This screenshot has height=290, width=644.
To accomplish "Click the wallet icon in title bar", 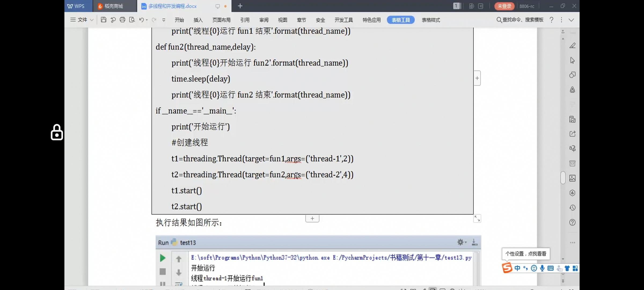I will pyautogui.click(x=481, y=6).
